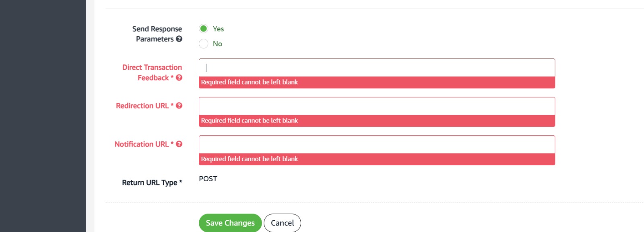Click the Direct Transaction Feedback field label

152,72
